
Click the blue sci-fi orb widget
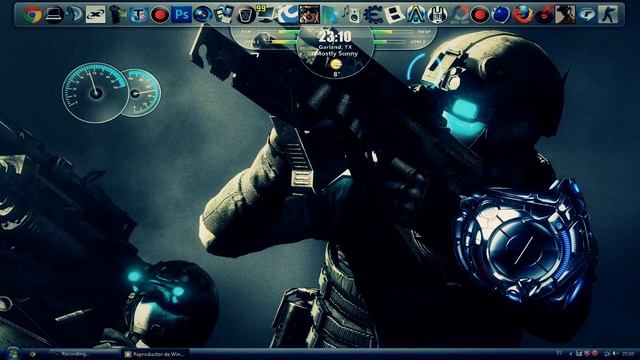tap(524, 245)
